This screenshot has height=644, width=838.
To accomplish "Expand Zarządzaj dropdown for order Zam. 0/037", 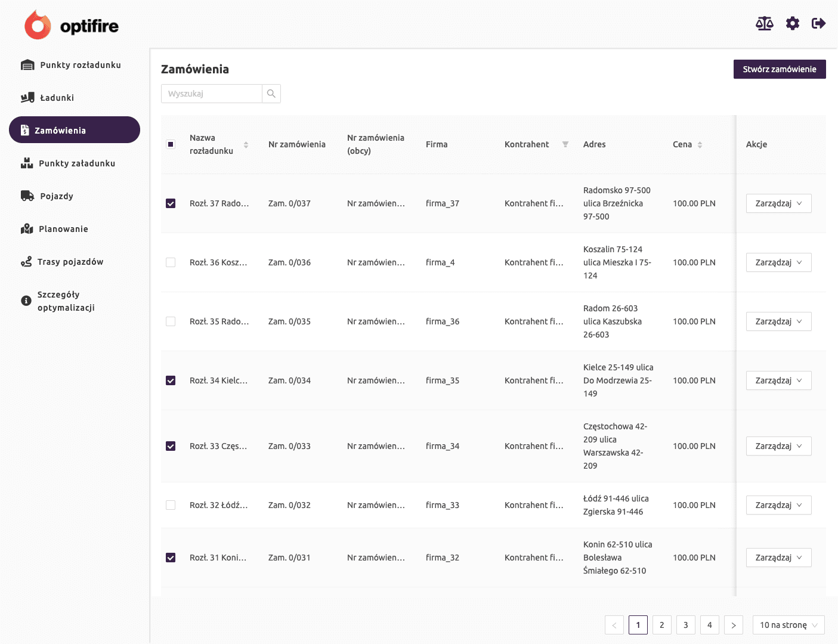I will pos(778,203).
